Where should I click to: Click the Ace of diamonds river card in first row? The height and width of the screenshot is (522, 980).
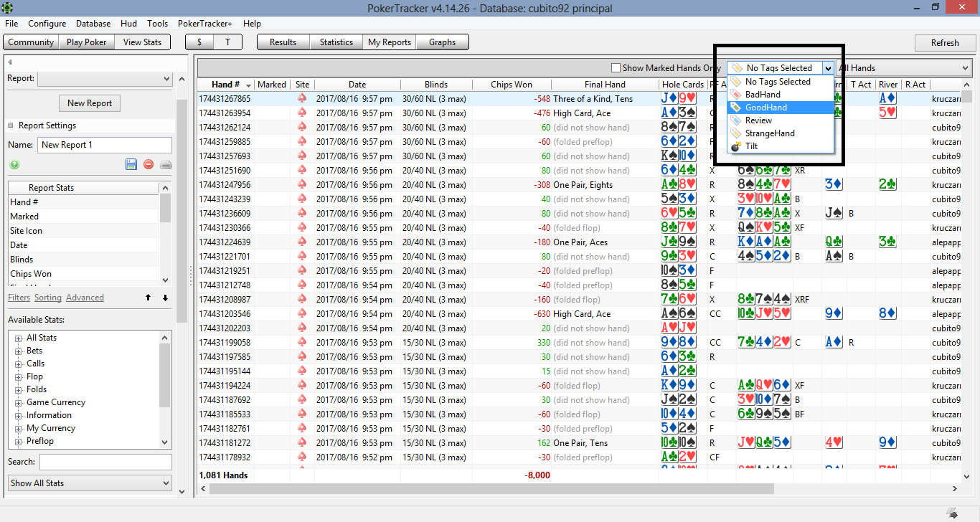[887, 98]
